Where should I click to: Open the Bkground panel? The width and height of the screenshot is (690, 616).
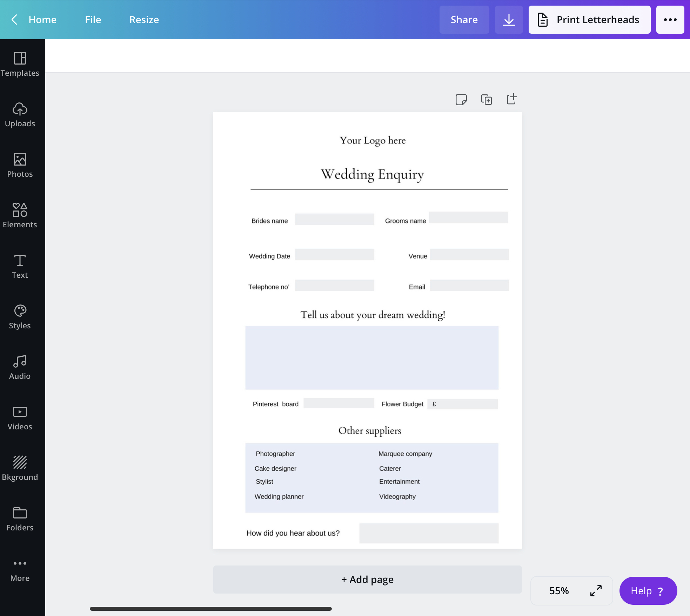tap(20, 468)
